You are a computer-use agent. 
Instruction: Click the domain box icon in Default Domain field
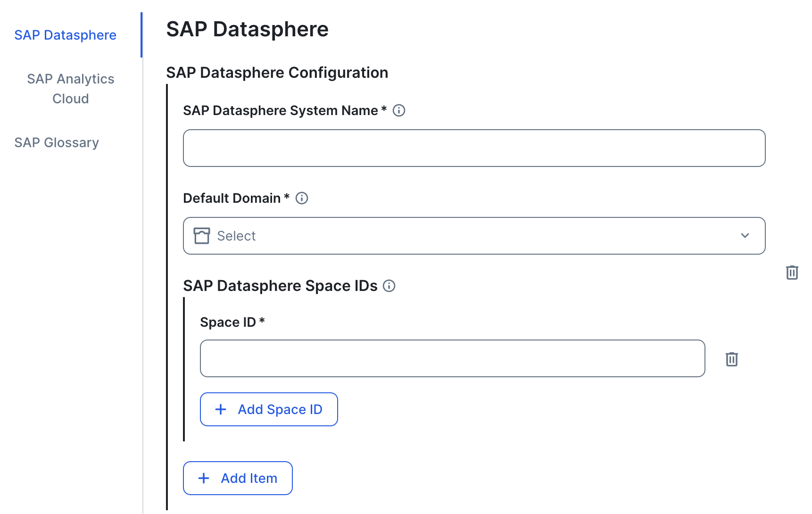click(x=202, y=236)
